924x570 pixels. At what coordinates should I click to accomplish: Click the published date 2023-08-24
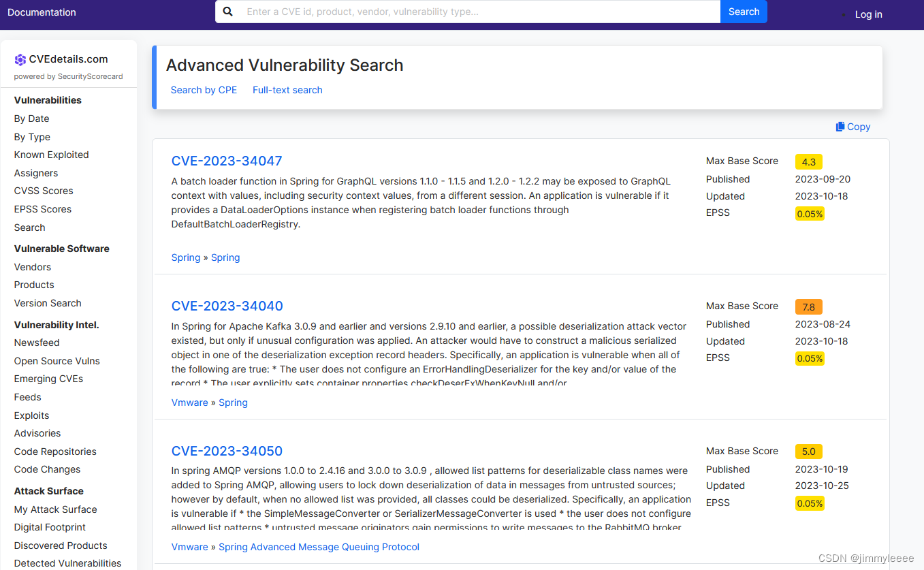click(823, 324)
